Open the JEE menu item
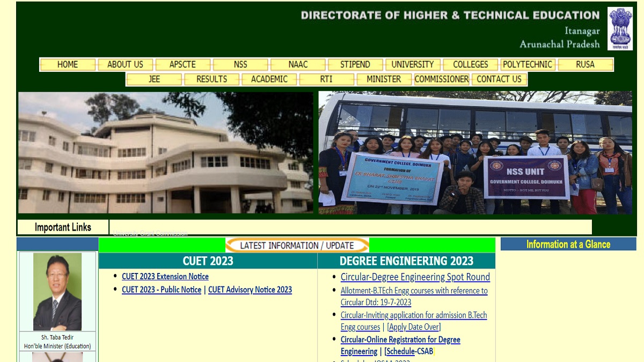This screenshot has width=644, height=362. (154, 79)
